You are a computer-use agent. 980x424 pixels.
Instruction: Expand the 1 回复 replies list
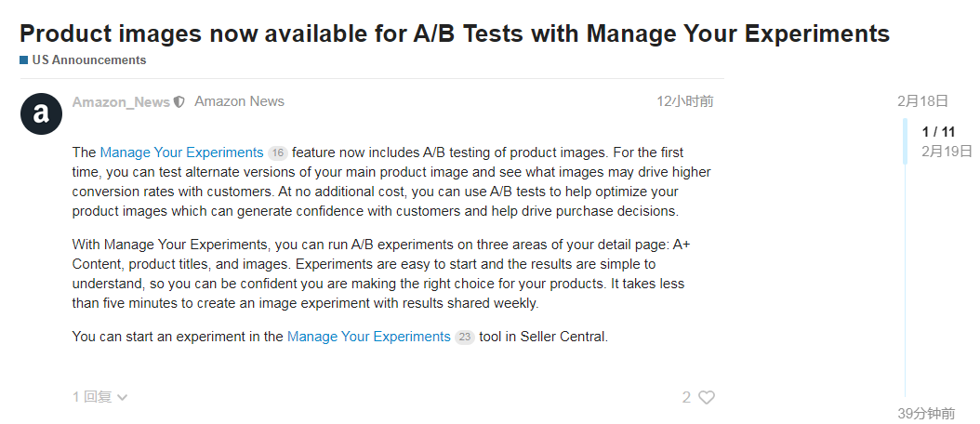[100, 397]
